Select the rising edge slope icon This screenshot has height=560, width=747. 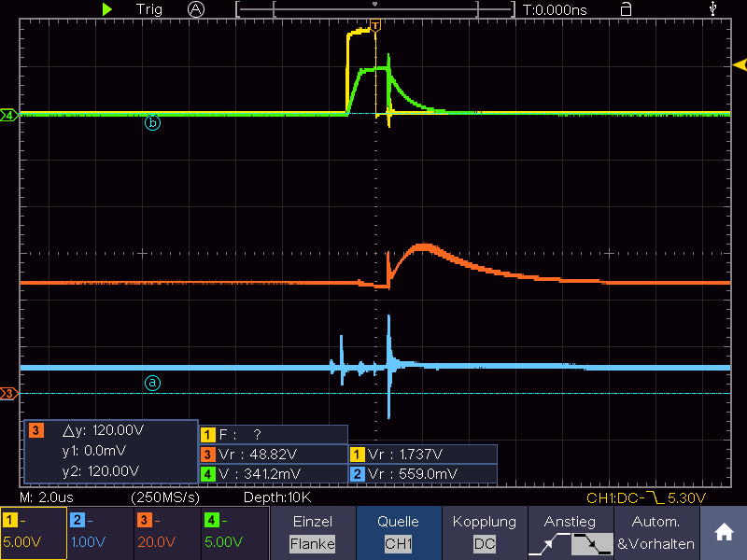[x=549, y=544]
